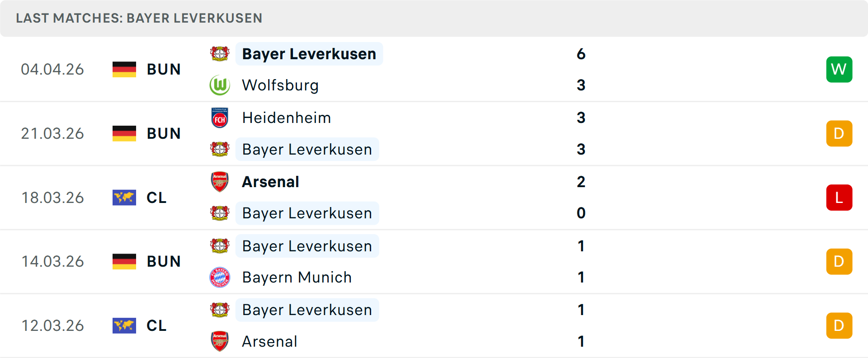The width and height of the screenshot is (868, 358).
Task: Click the German flag next to BUN
Action: tap(124, 69)
